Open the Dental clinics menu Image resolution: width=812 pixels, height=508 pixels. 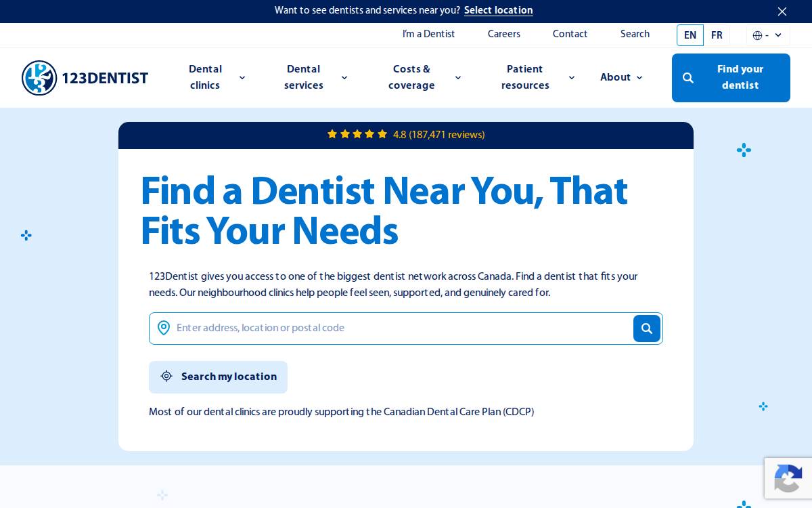click(x=205, y=77)
